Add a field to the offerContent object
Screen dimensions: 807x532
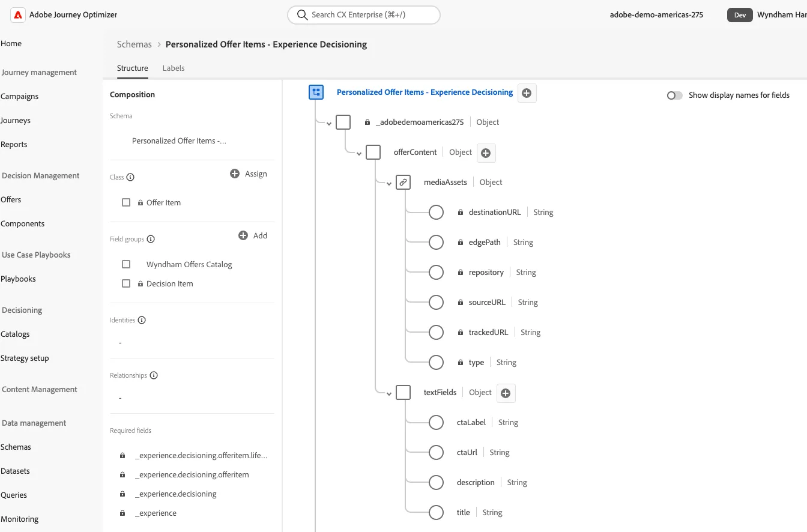tap(486, 153)
